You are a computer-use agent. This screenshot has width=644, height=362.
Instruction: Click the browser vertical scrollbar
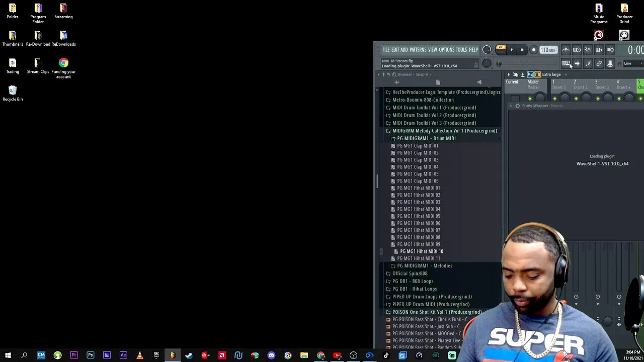(377, 181)
